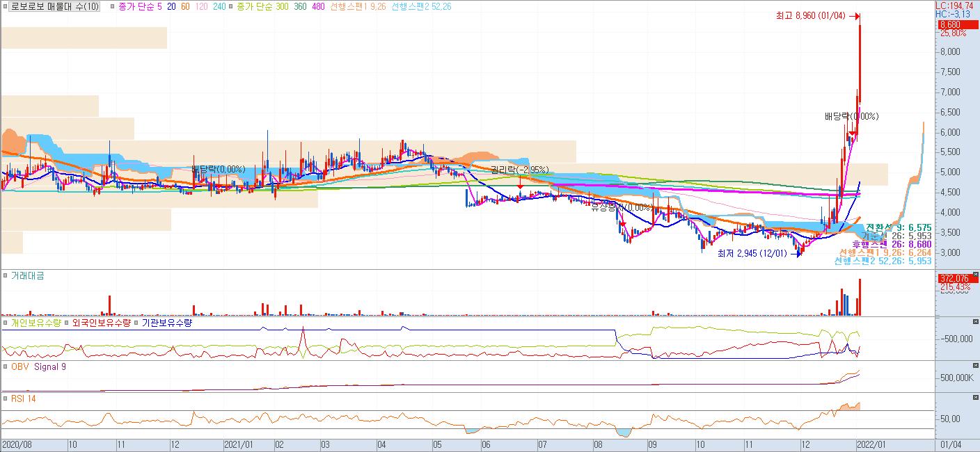
Task: Click the HC:-3.13 readout
Action: tap(951, 14)
